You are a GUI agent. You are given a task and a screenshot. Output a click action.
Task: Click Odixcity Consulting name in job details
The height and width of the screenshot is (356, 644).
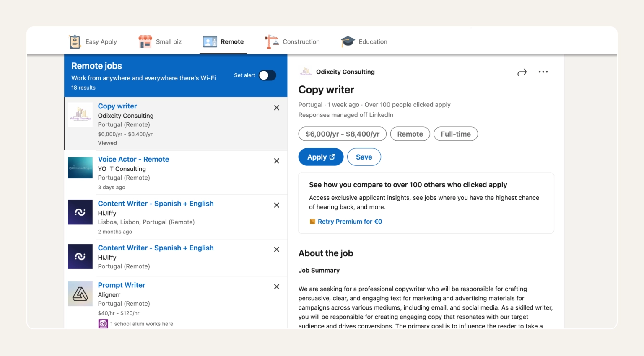coord(345,72)
